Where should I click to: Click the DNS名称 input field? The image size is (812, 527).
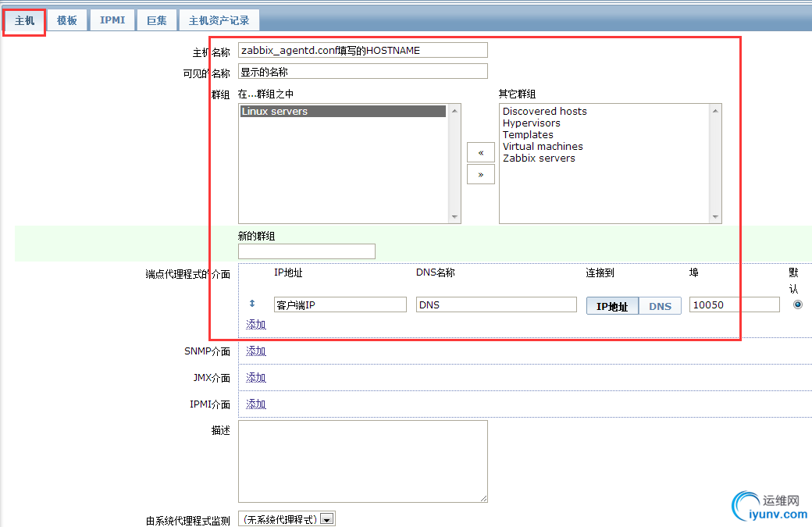point(496,305)
